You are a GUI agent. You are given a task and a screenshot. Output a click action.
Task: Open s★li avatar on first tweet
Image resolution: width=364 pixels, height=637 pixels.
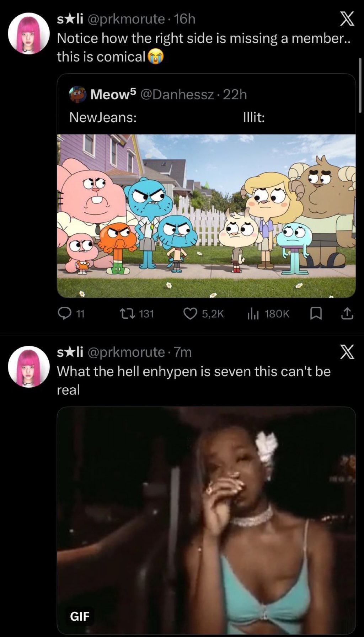pos(29,33)
